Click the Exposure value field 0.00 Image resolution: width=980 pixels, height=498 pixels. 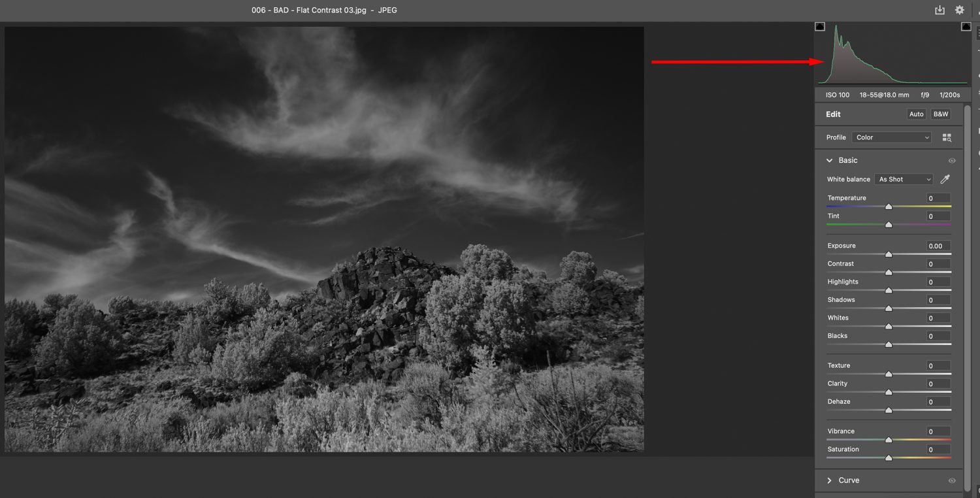point(938,246)
